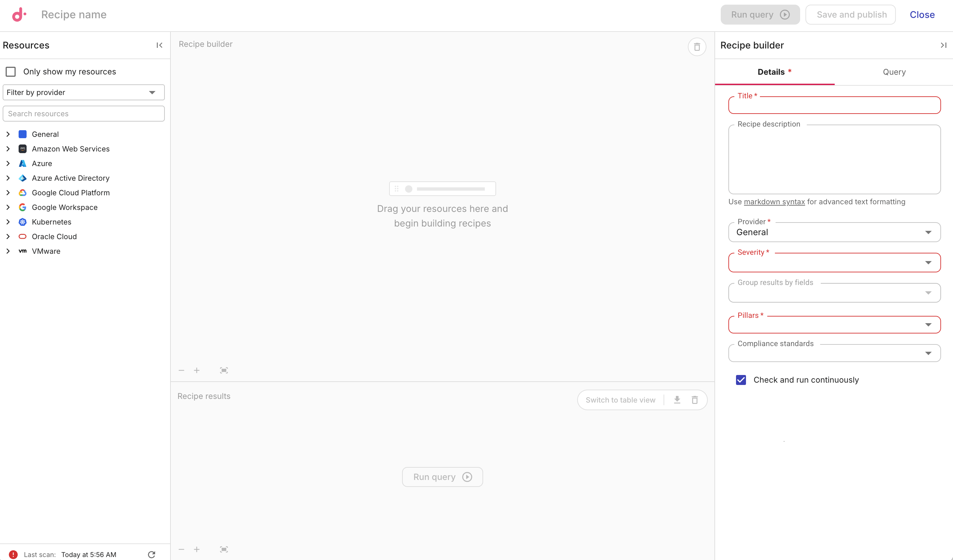
Task: Expand the Kubernetes resource group
Action: 8,222
